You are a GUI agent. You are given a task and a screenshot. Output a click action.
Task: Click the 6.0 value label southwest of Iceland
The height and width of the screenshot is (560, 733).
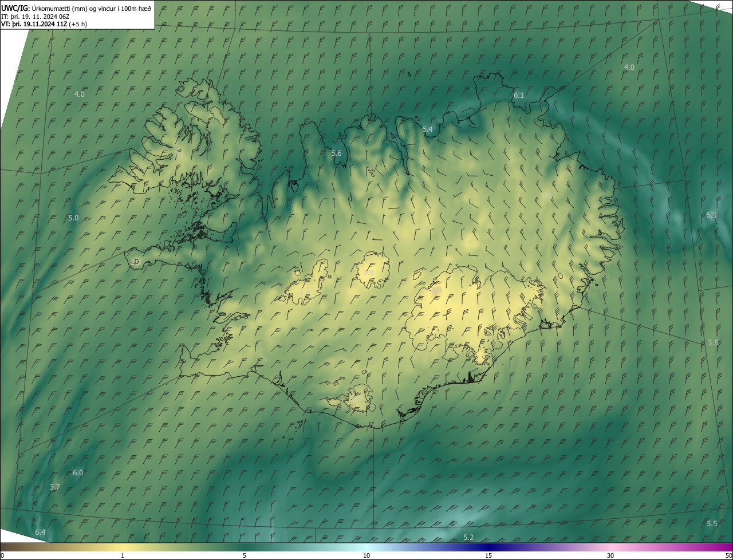point(78,473)
